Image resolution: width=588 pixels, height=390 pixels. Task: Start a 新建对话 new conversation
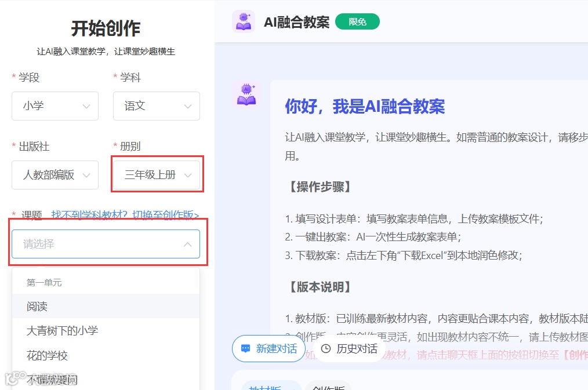(x=268, y=348)
